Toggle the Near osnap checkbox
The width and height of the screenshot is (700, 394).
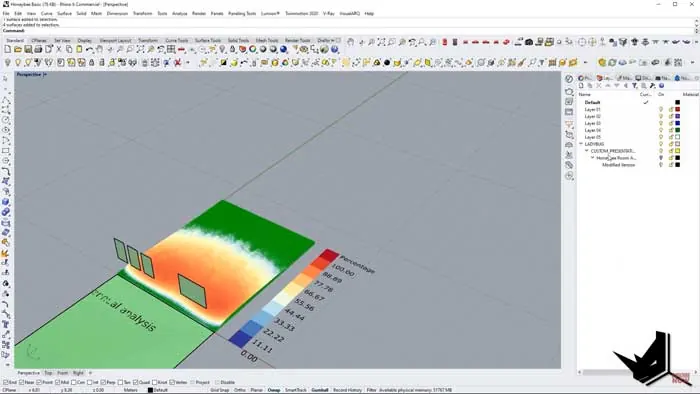pos(22,382)
